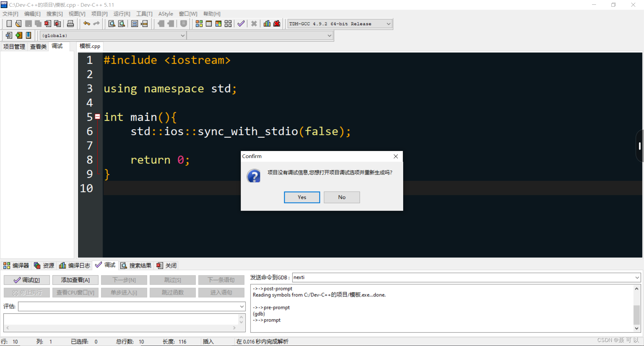Click the 添加查看[A] add watch button
The height and width of the screenshot is (346, 644).
[75, 280]
